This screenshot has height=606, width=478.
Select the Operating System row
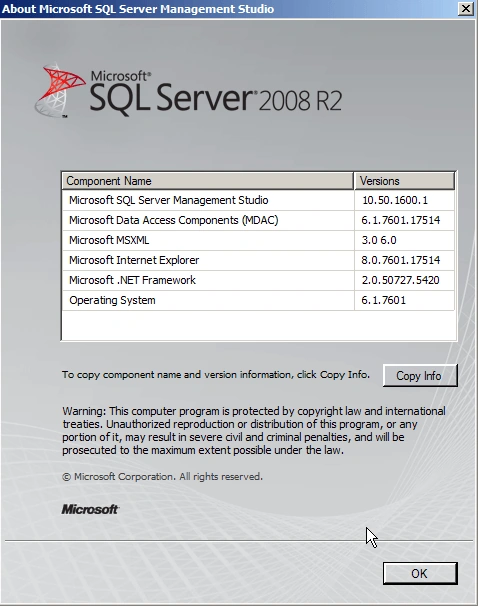pyautogui.click(x=258, y=300)
